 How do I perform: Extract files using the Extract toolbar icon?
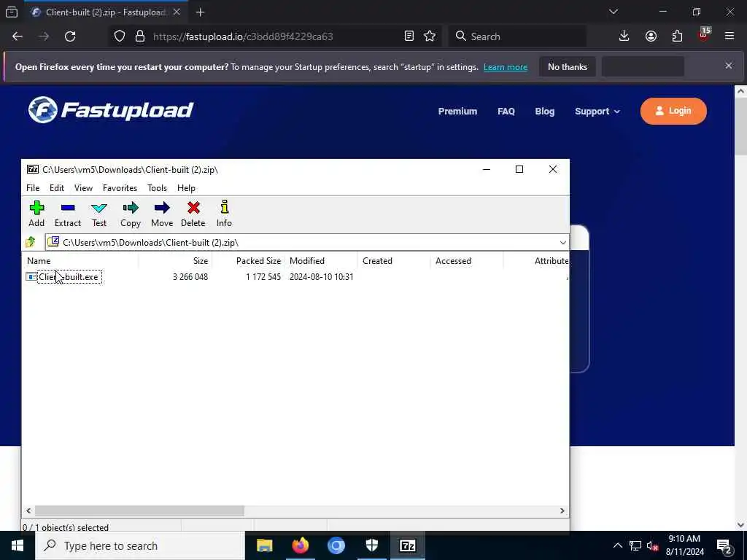(x=68, y=214)
